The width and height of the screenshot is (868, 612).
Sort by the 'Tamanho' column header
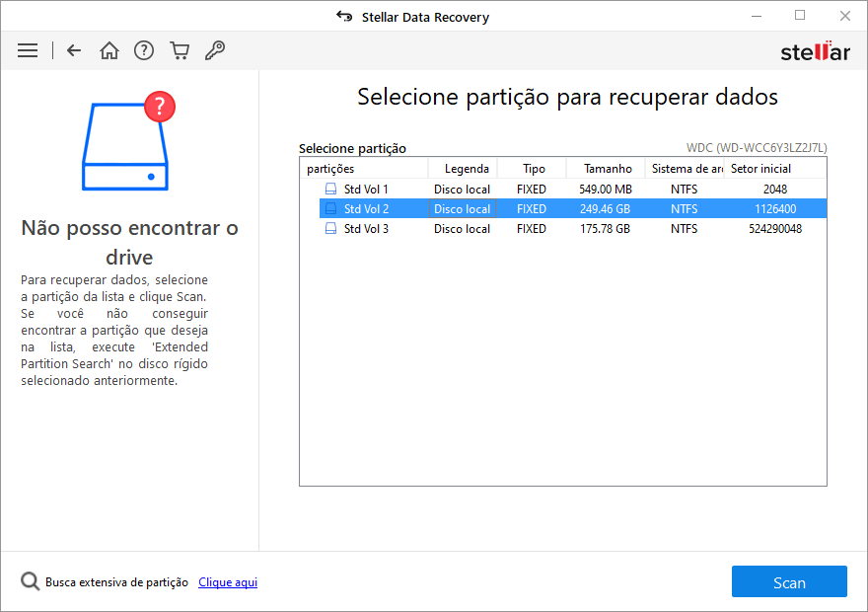606,169
